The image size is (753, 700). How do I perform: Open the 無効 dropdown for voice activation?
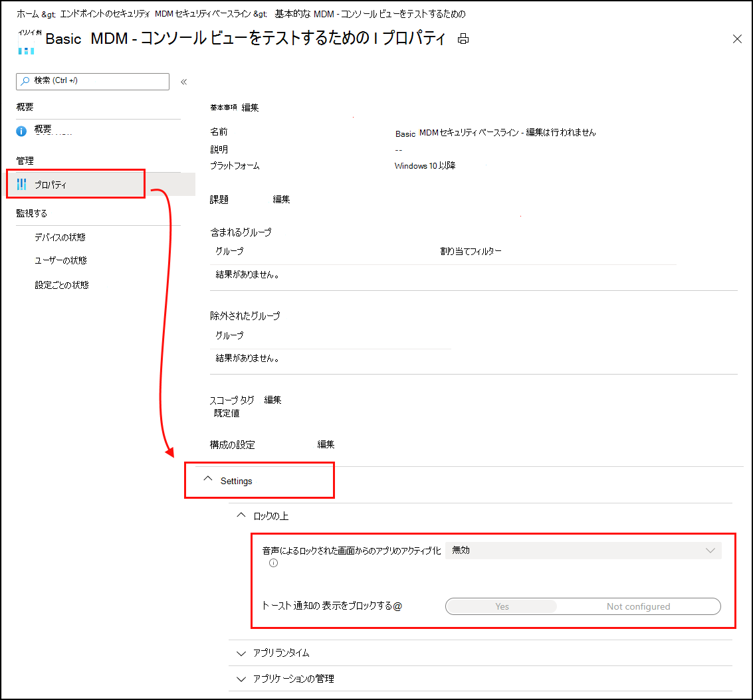tap(583, 551)
